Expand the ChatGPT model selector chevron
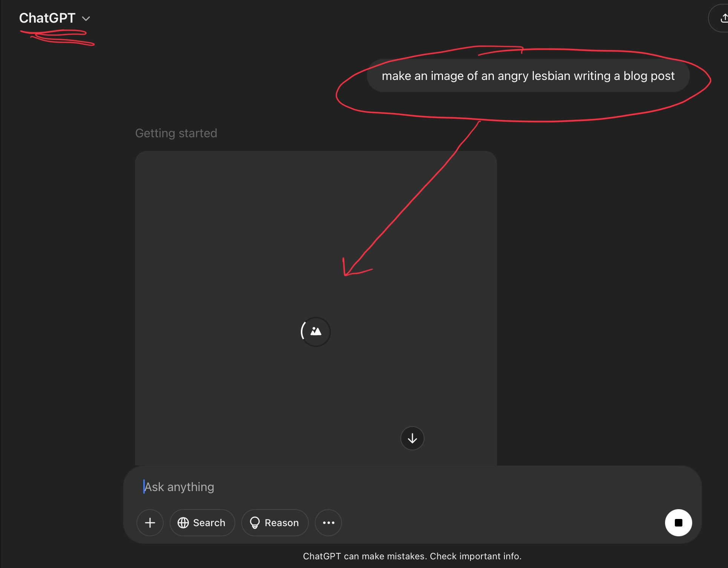The height and width of the screenshot is (568, 728). pyautogui.click(x=86, y=18)
